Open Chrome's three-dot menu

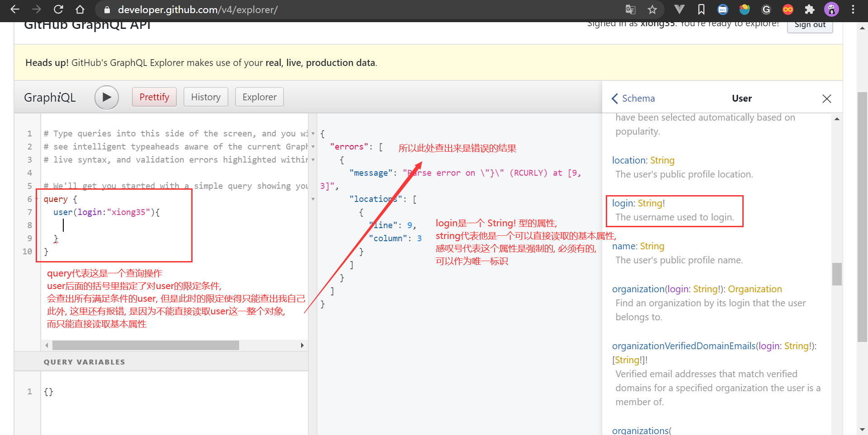[853, 9]
